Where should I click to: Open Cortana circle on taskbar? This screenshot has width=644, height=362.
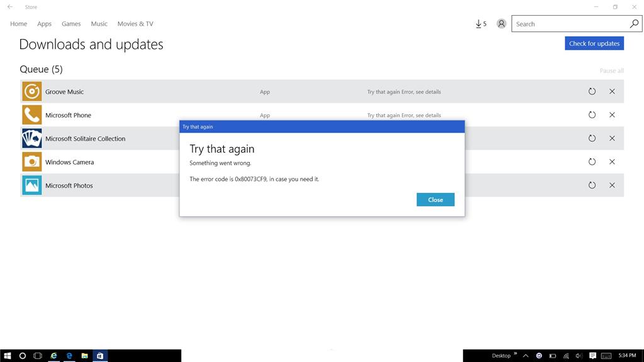click(23, 356)
